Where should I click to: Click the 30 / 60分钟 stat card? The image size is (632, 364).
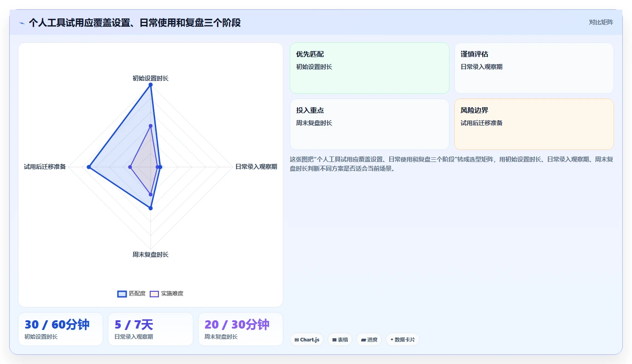[60, 329]
